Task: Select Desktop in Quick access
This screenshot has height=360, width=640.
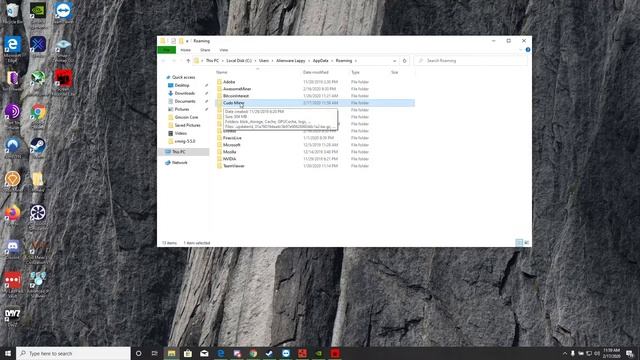Action: click(182, 85)
